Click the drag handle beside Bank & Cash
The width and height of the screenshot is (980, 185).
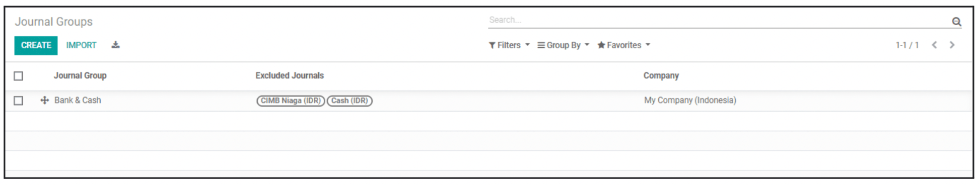tap(45, 101)
